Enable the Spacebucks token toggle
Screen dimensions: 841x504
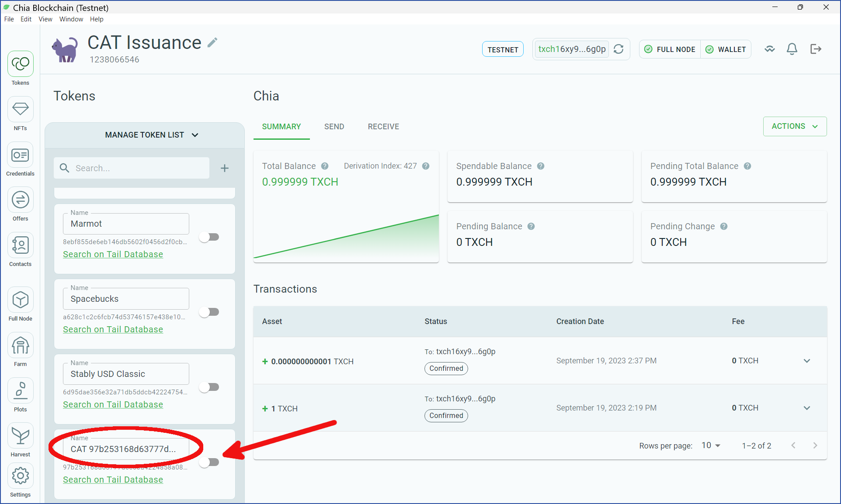pos(209,312)
